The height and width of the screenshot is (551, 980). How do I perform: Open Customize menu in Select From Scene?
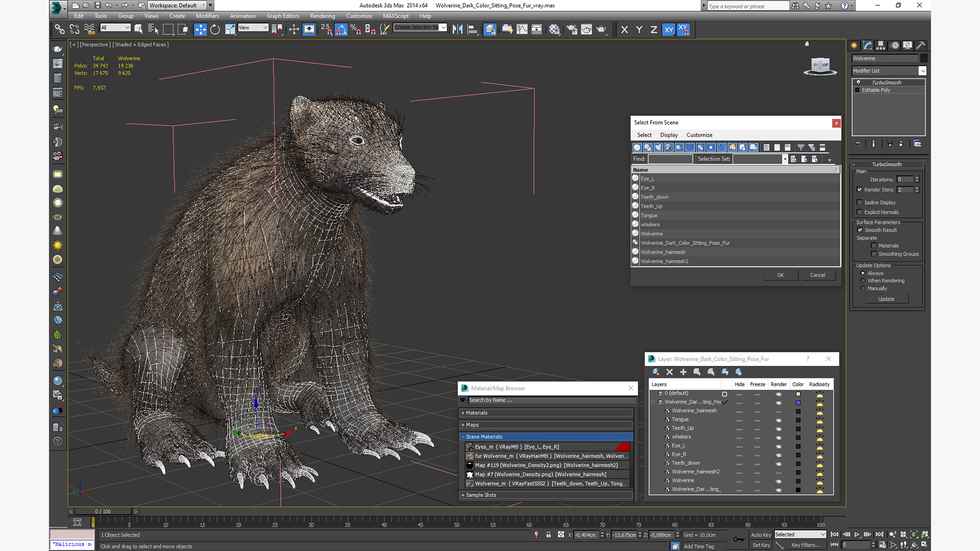[699, 135]
